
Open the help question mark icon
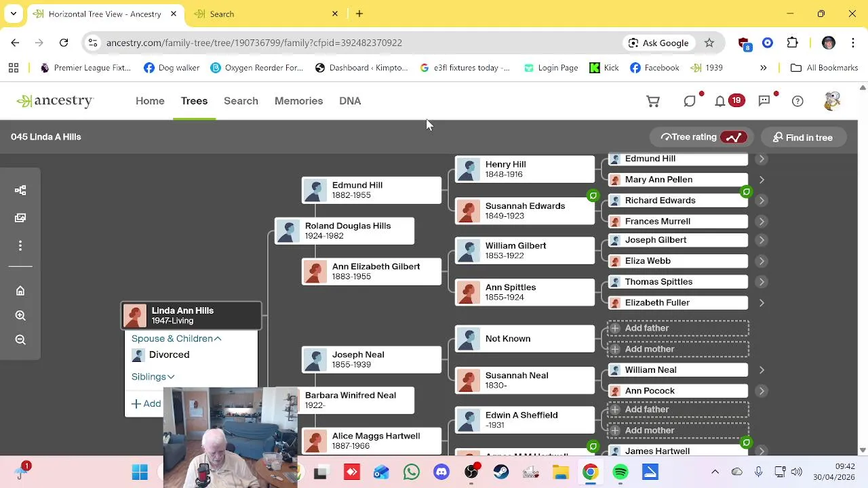[x=797, y=101]
